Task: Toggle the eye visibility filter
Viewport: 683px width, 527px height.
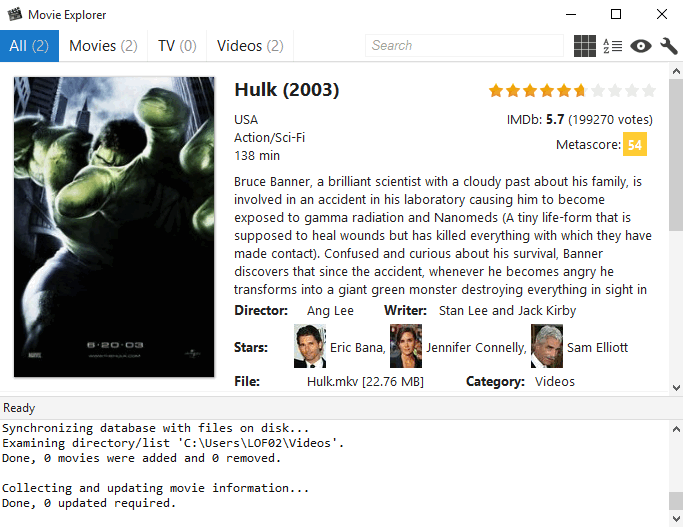Action: (641, 46)
